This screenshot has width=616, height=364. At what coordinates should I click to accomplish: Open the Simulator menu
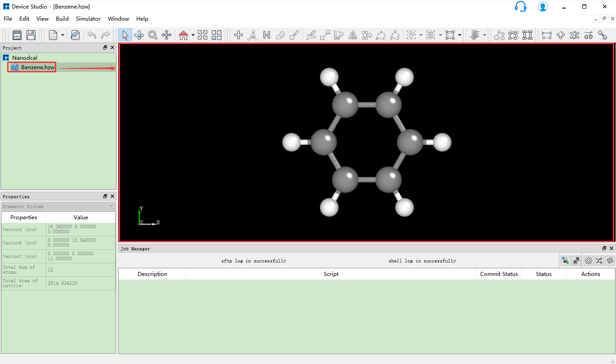88,19
